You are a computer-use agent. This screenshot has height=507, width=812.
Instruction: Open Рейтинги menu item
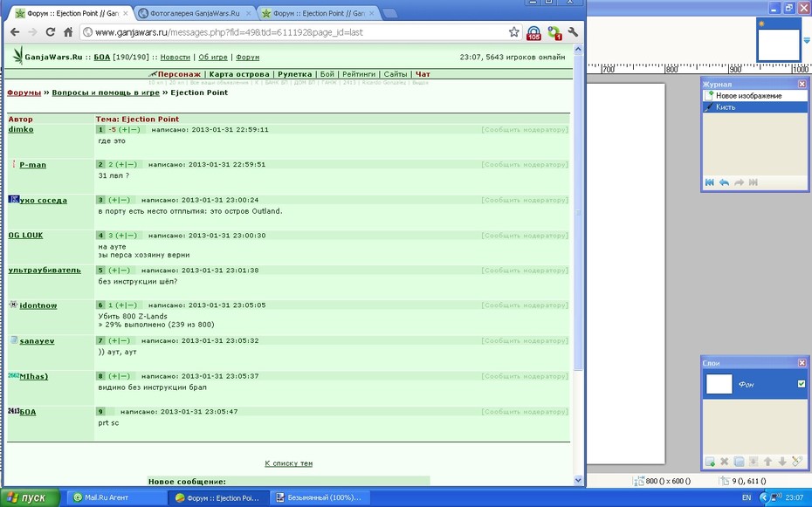359,74
